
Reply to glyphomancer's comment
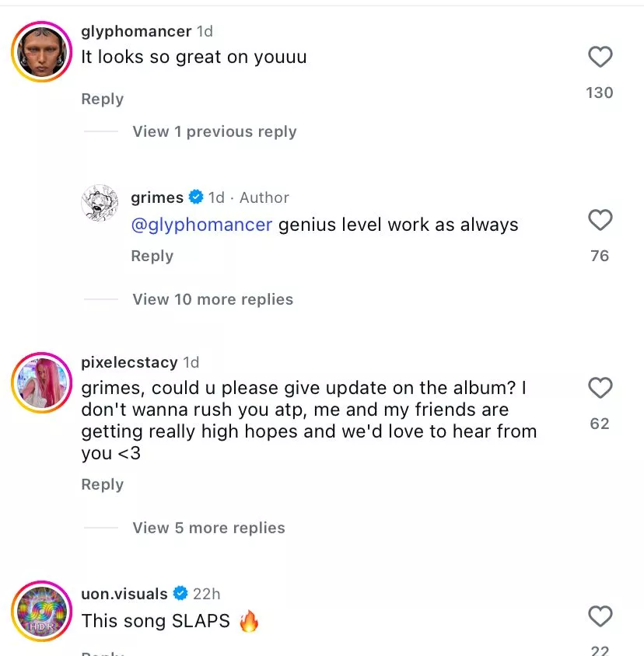point(102,99)
